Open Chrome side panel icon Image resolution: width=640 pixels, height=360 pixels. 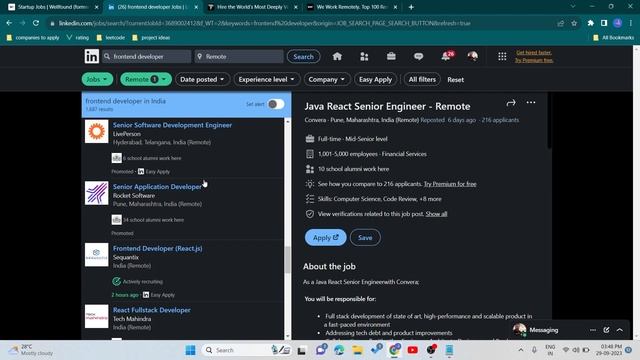(604, 23)
